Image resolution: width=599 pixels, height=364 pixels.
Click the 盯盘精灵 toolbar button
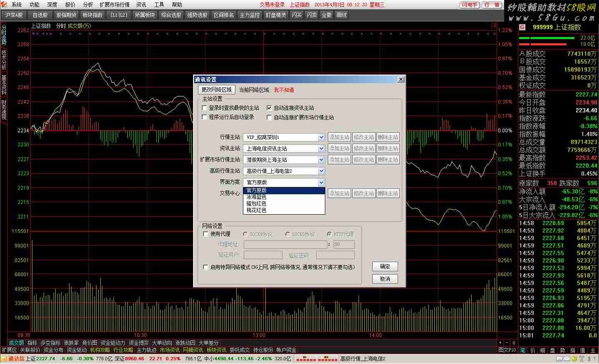pos(276,15)
